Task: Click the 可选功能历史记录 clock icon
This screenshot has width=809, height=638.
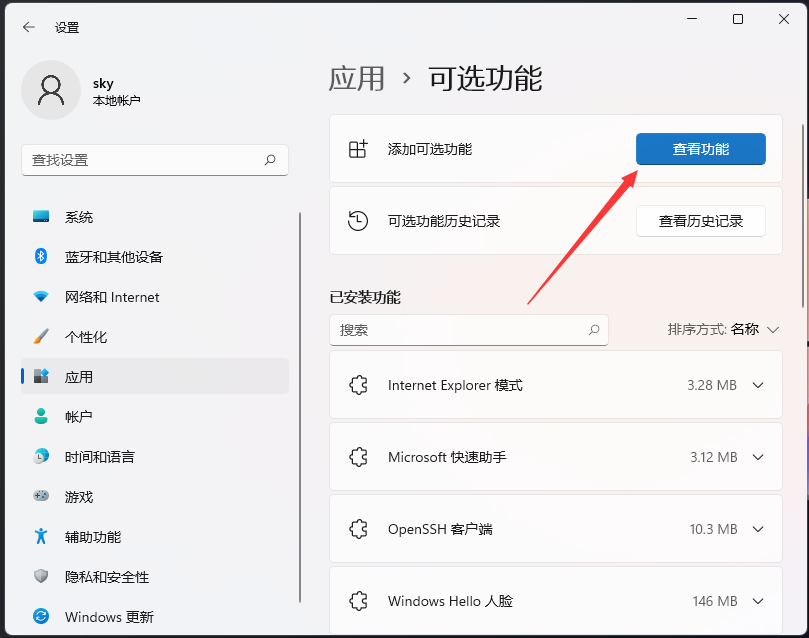Action: point(357,220)
